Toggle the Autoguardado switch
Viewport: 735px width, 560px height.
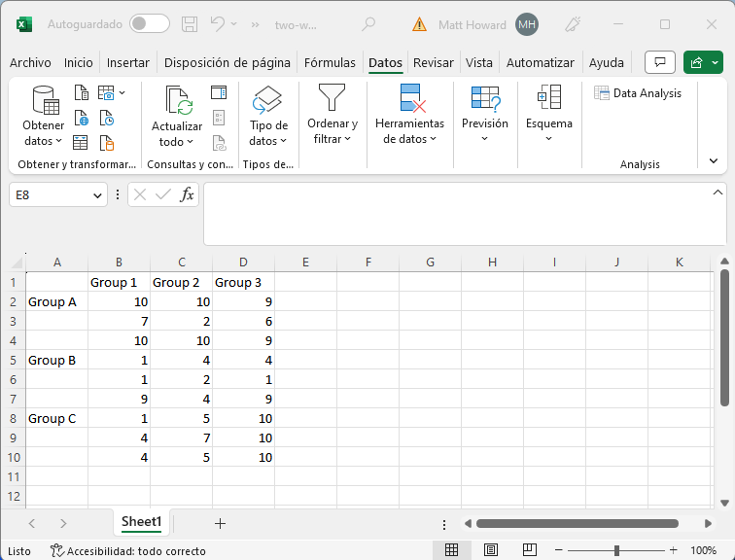coord(149,24)
